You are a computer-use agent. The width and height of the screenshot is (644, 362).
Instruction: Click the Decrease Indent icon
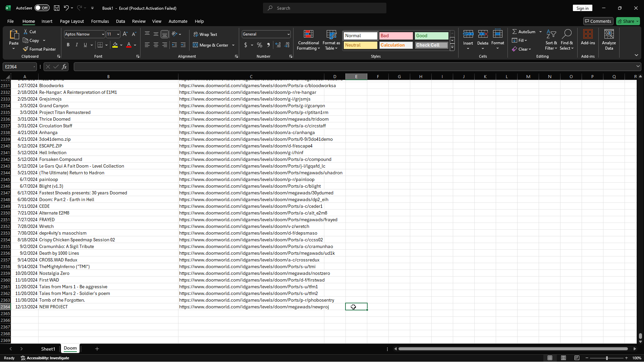(x=174, y=45)
